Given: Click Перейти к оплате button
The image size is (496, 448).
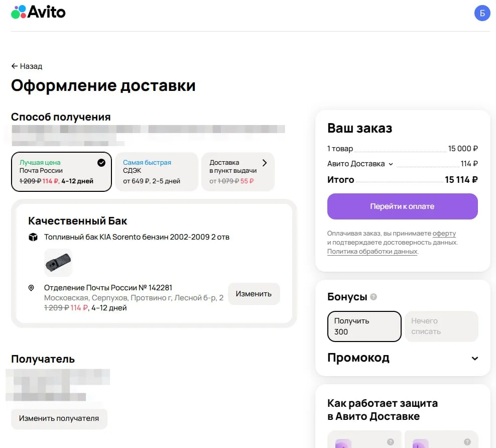Looking at the screenshot, I should click(402, 206).
